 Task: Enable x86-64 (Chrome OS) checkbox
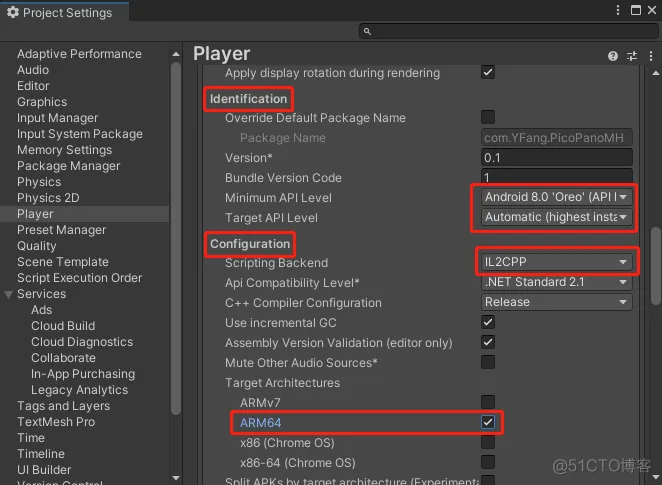(x=488, y=462)
